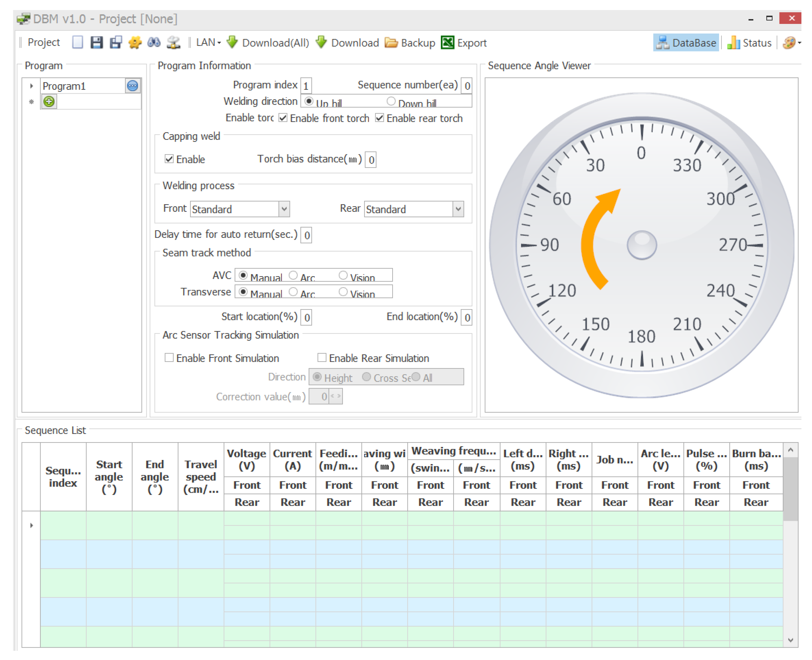
Task: Click the binoculars search icon
Action: pos(154,42)
